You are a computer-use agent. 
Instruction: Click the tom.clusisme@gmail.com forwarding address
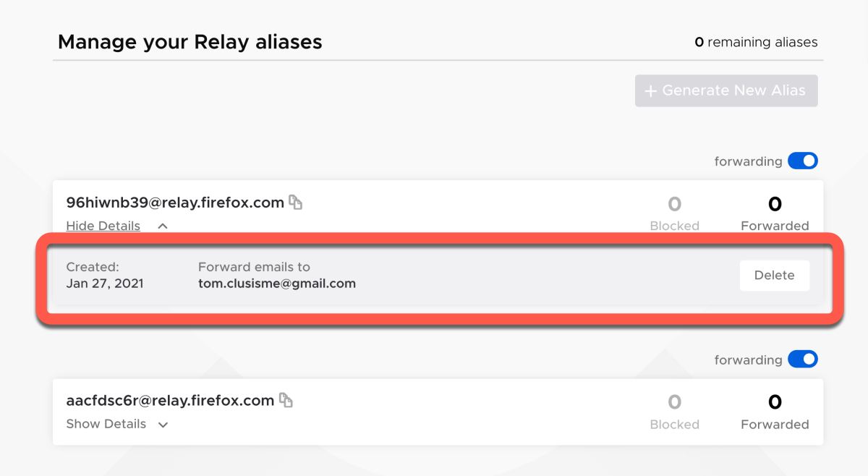tap(276, 284)
